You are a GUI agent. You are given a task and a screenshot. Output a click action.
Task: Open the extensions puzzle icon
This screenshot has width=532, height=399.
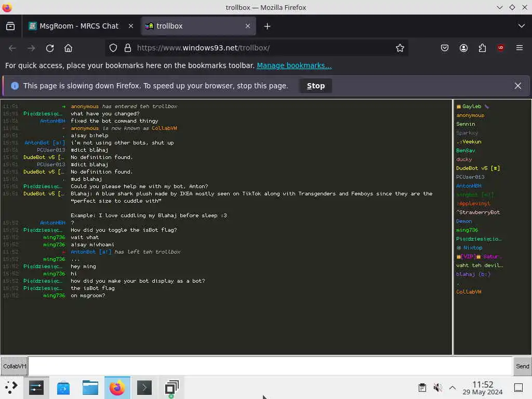click(x=482, y=48)
